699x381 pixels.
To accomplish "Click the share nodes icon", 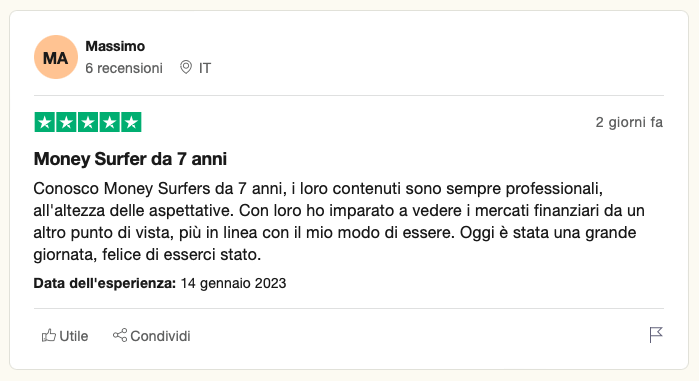I will point(120,335).
